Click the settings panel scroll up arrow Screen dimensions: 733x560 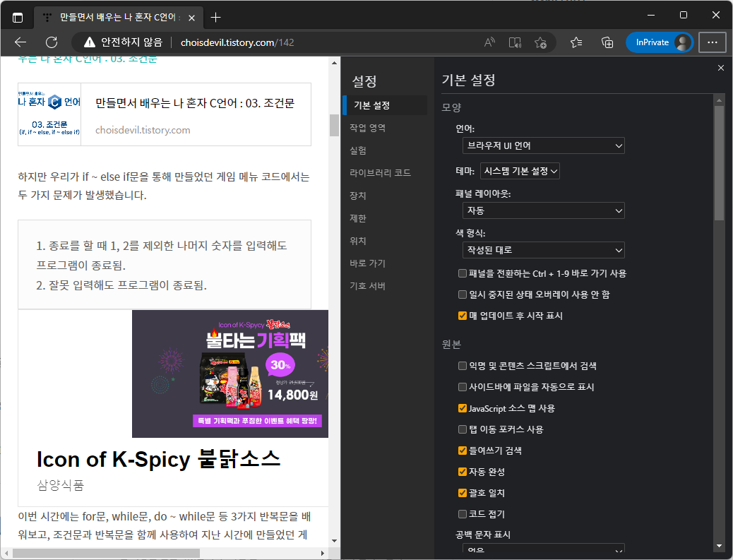pos(719,99)
